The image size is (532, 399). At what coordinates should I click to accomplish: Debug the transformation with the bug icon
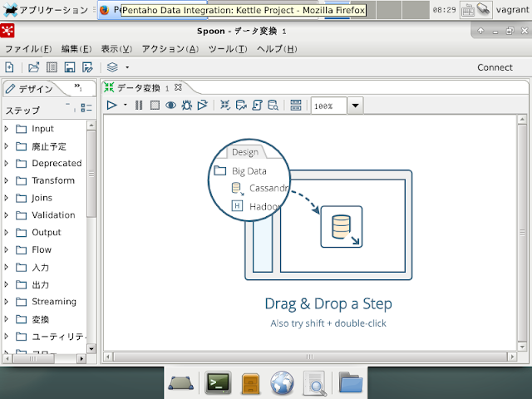click(186, 106)
